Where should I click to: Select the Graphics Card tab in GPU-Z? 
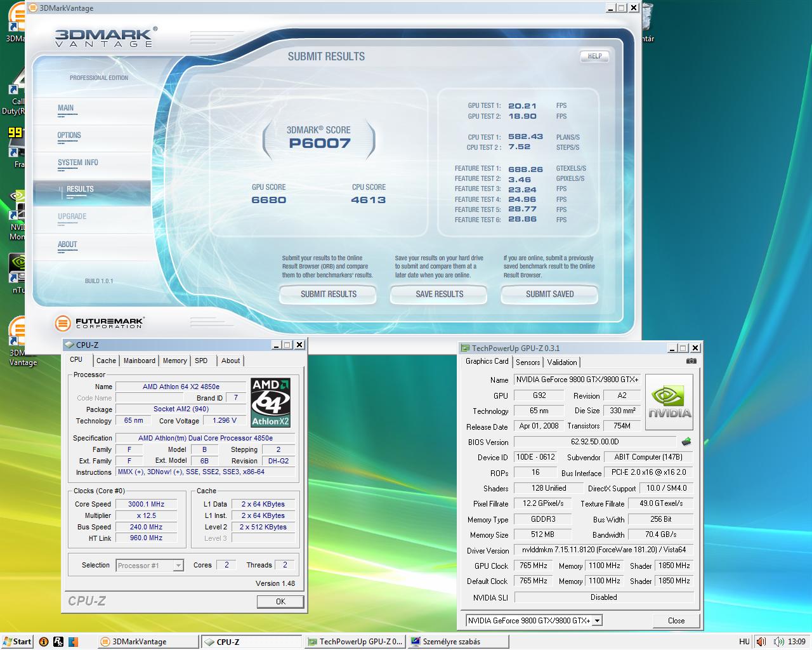487,361
